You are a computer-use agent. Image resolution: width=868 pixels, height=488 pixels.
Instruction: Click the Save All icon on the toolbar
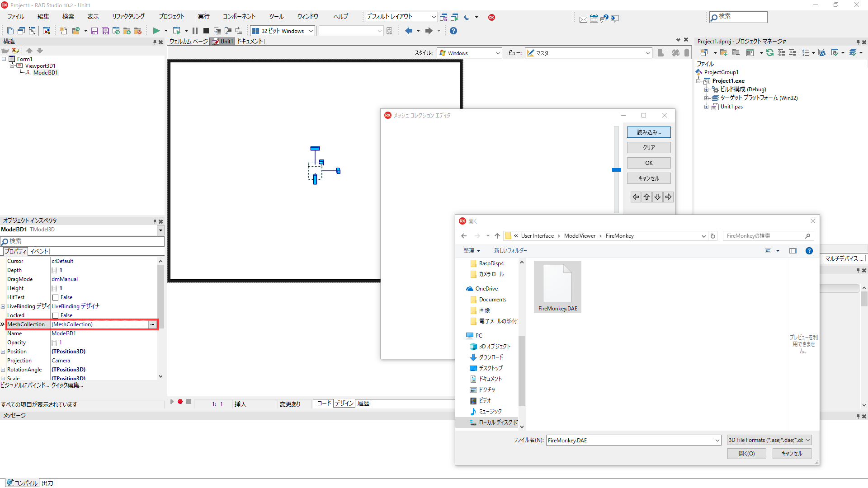point(105,31)
